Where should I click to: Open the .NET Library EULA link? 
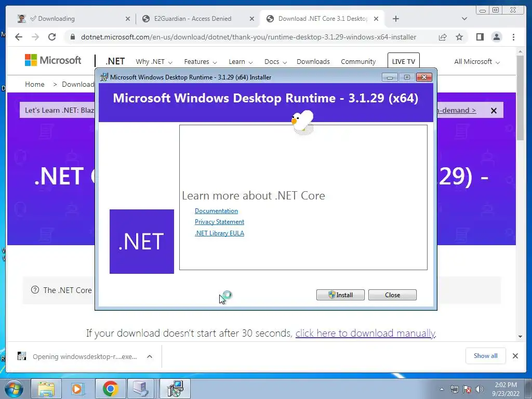(x=219, y=233)
